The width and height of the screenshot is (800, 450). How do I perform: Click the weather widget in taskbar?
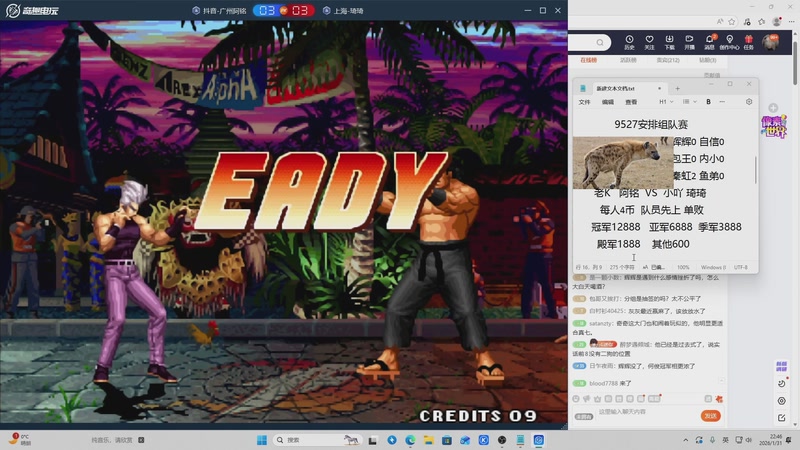click(19, 439)
